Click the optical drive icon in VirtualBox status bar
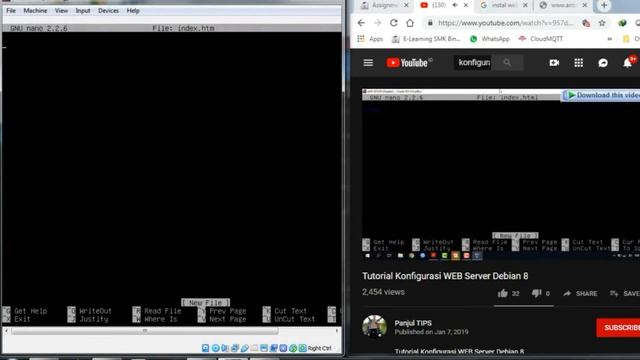The height and width of the screenshot is (360, 640). pos(216,348)
